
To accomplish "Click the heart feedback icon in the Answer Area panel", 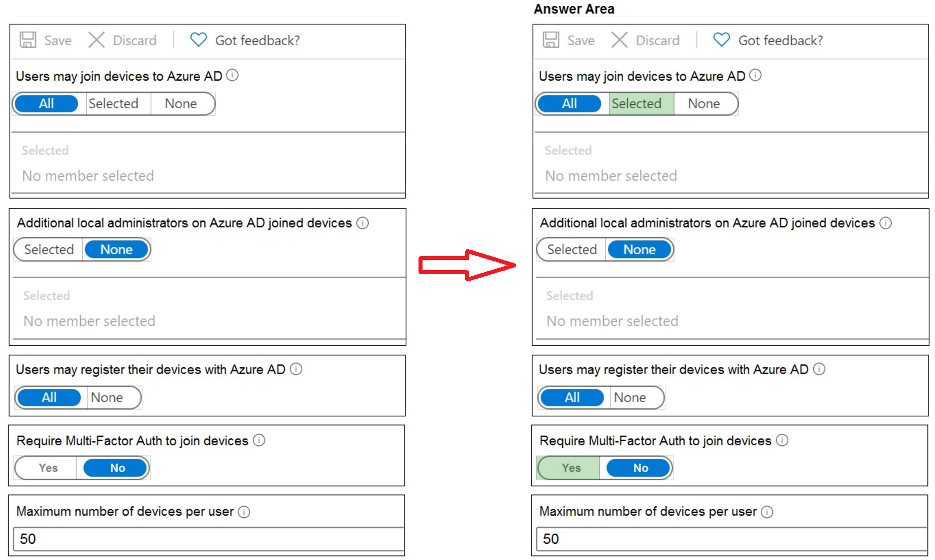I will [x=721, y=40].
